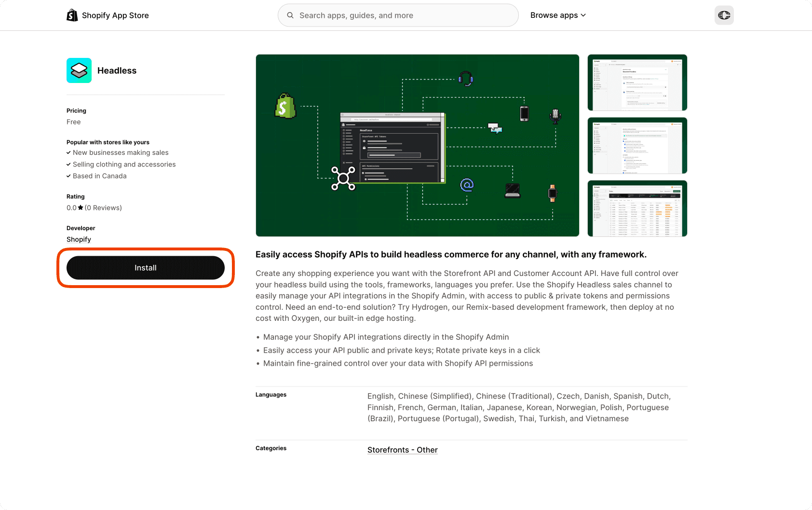The image size is (812, 510).
Task: Click the Shopify developer name
Action: tap(79, 239)
